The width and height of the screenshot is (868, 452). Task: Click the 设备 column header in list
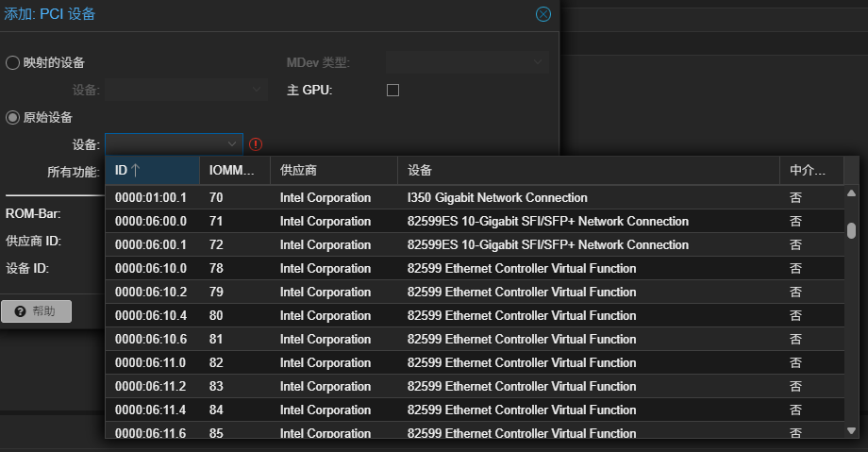(x=588, y=171)
